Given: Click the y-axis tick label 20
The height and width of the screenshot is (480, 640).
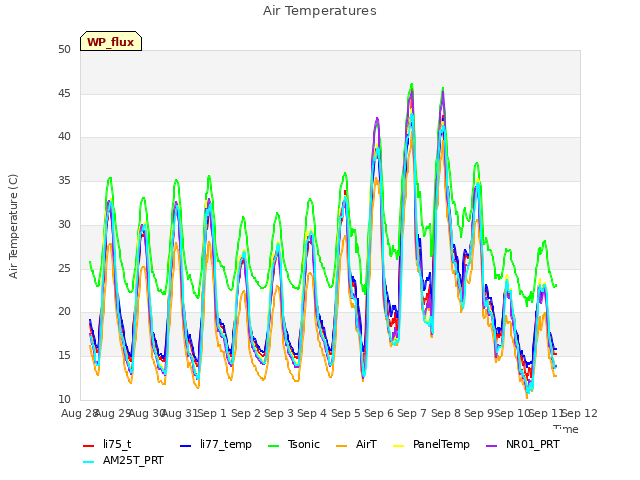Looking at the screenshot, I should [x=64, y=312].
